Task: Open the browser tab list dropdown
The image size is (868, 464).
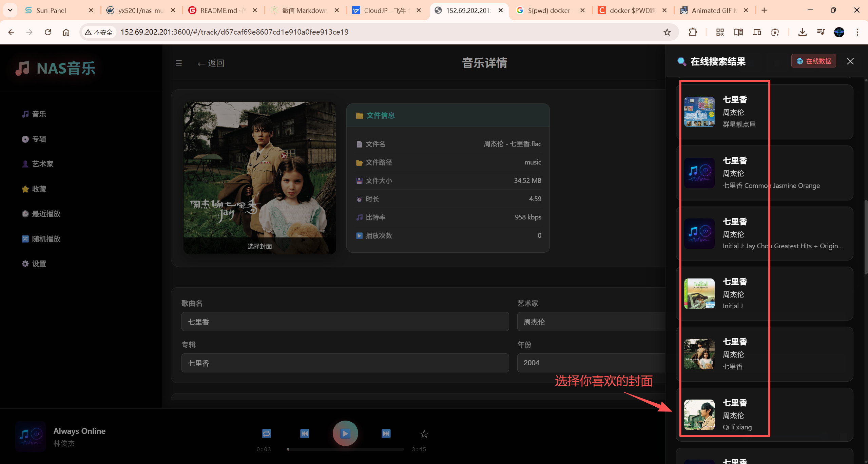Action: coord(10,10)
